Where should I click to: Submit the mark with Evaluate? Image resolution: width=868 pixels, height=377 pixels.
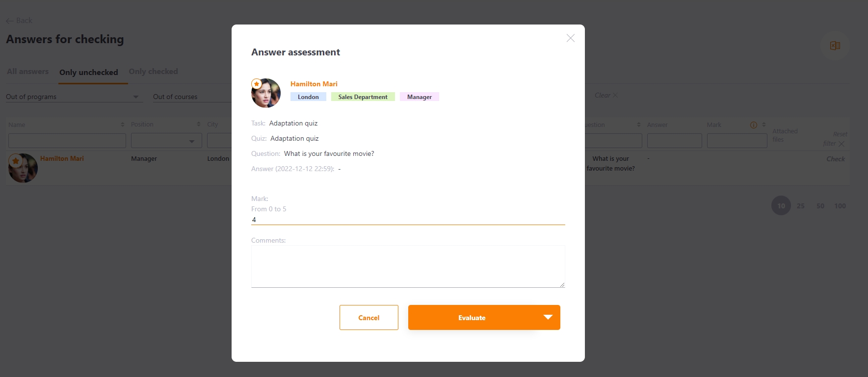[x=472, y=318]
